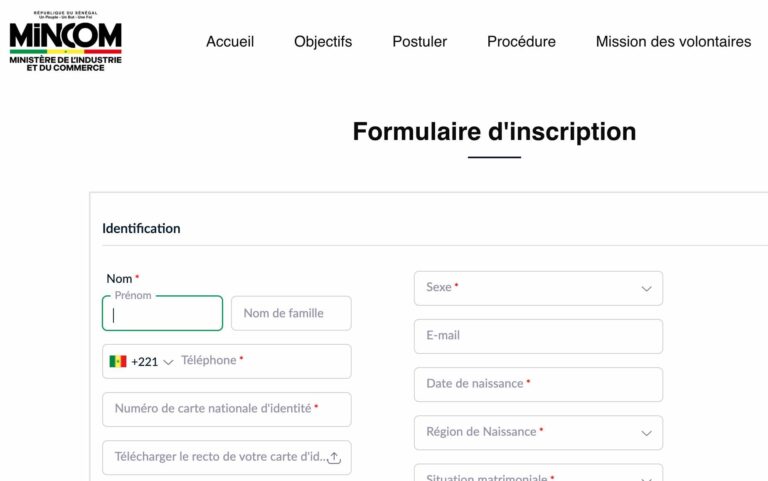Image resolution: width=768 pixels, height=481 pixels.
Task: Click the E-mail input field
Action: 538,336
